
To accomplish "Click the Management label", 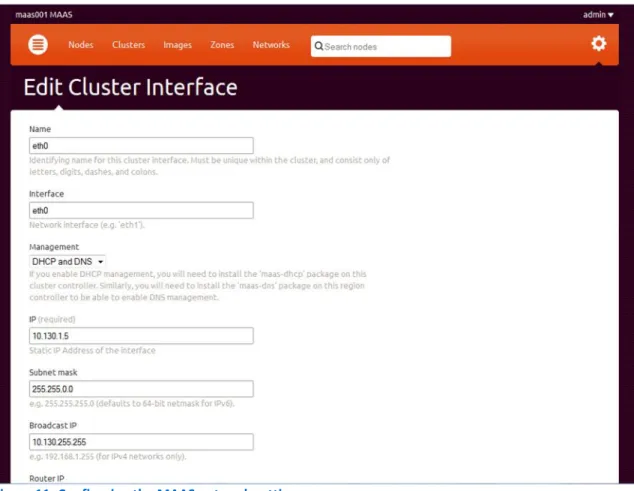I will pyautogui.click(x=54, y=247).
